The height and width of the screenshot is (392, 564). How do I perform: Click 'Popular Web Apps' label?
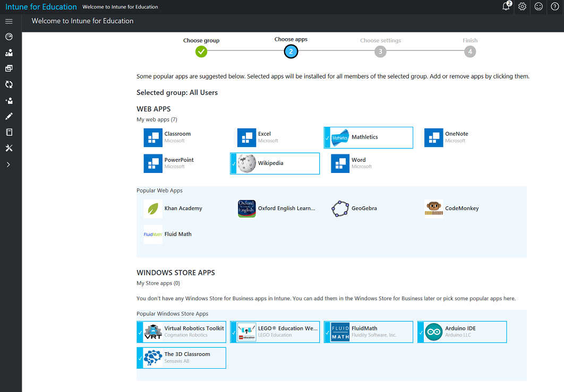coord(159,190)
